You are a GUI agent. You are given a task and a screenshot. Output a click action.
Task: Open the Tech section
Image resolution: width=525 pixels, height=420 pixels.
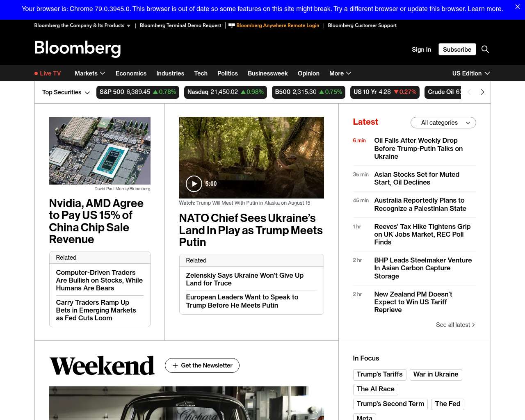[201, 73]
